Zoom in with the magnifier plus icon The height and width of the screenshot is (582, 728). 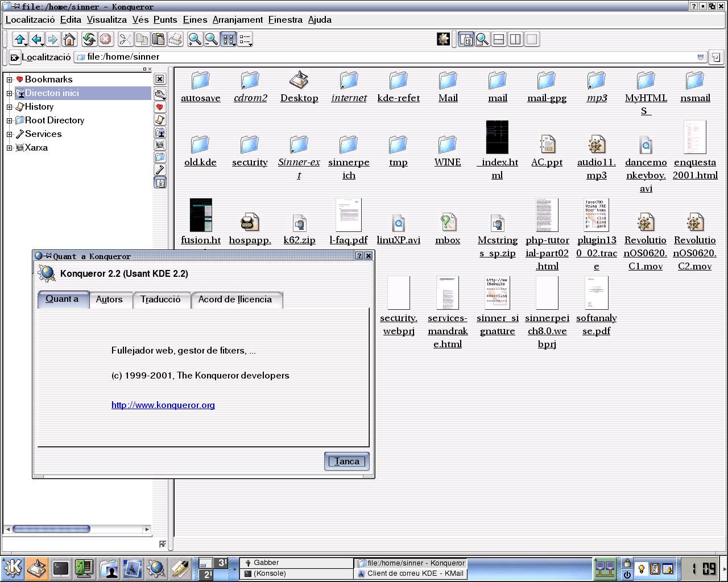click(x=195, y=39)
